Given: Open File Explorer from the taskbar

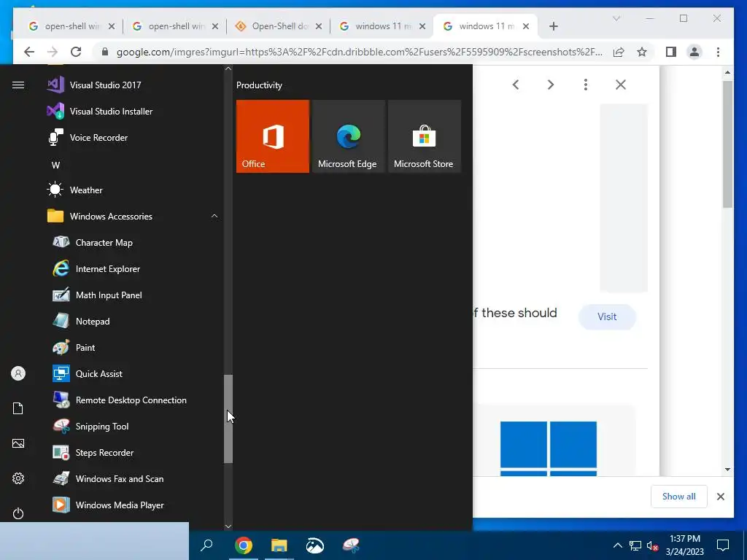Looking at the screenshot, I should tap(279, 545).
